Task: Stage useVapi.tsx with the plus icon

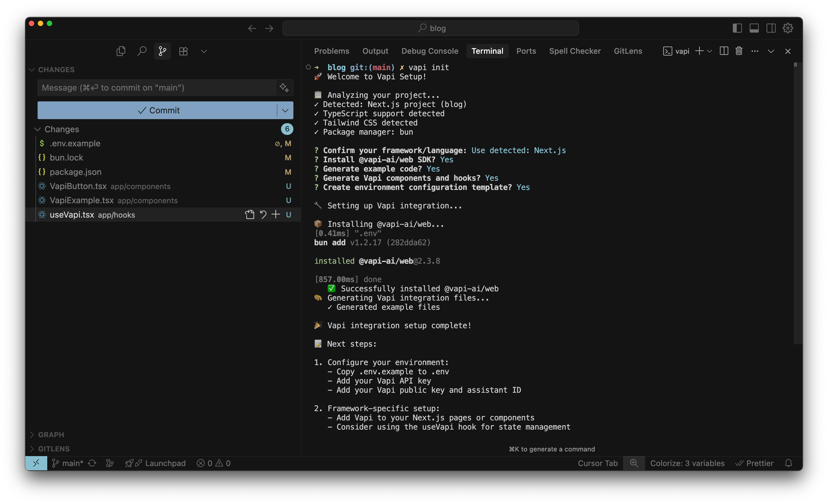Action: [276, 214]
